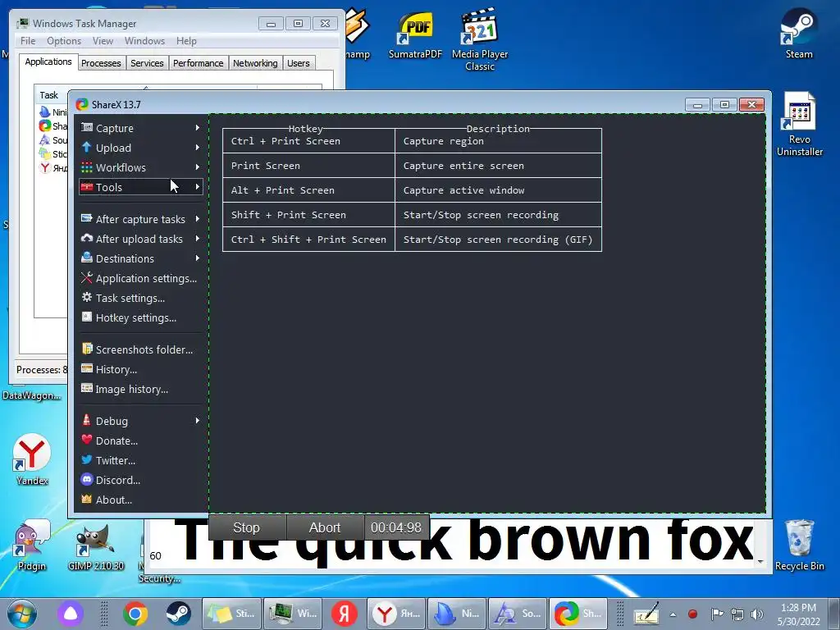
Task: Click the Screenshots folder icon
Action: [x=86, y=349]
